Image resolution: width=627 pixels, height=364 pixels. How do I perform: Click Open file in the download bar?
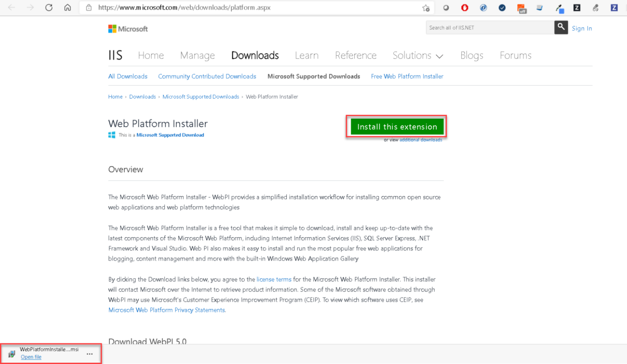pyautogui.click(x=31, y=357)
